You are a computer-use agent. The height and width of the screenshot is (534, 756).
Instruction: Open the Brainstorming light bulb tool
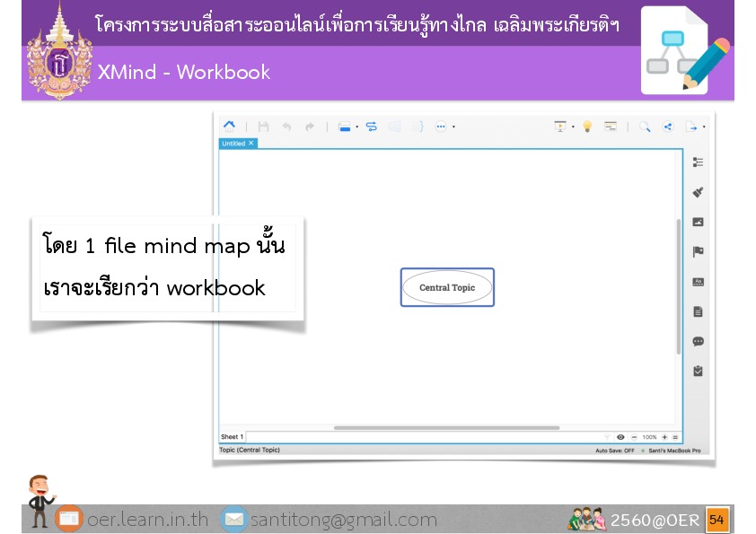coord(587,127)
